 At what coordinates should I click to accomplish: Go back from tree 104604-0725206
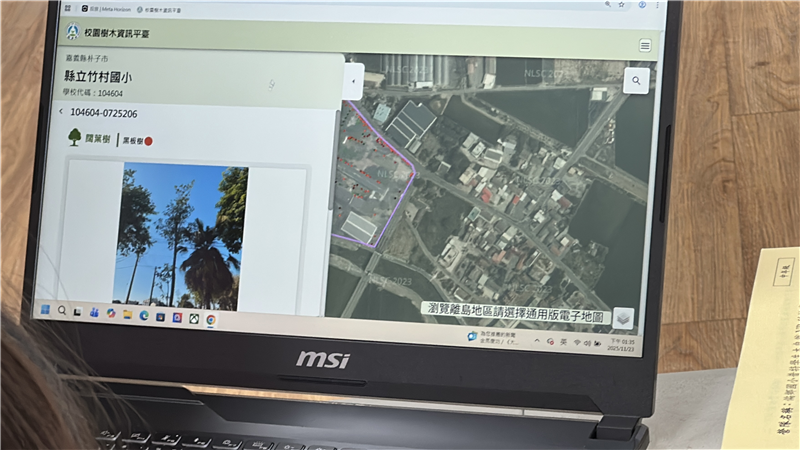pyautogui.click(x=60, y=112)
